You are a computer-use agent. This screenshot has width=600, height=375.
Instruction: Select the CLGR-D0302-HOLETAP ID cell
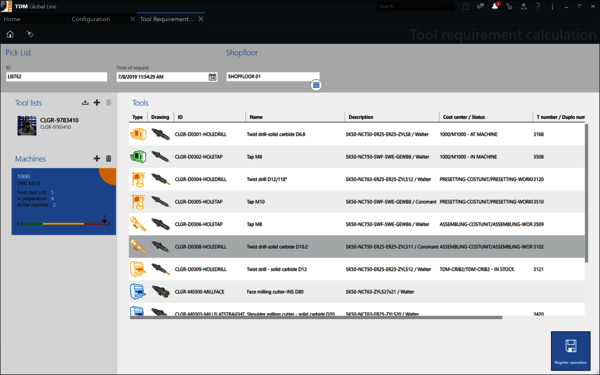[199, 157]
